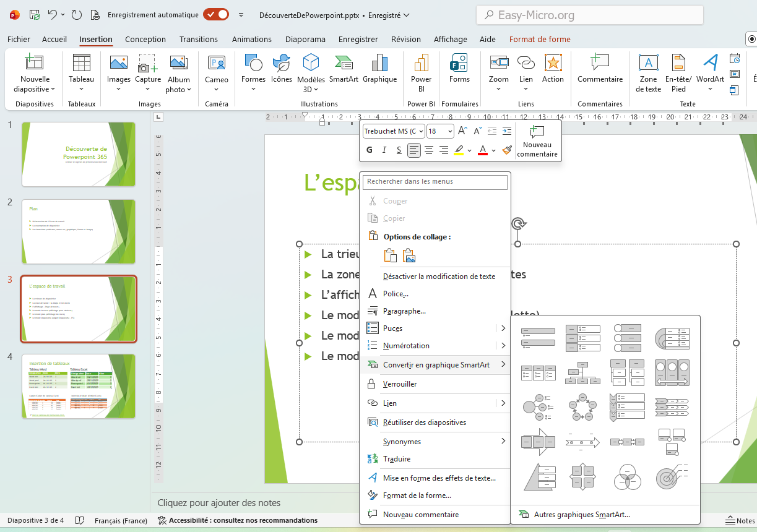
Task: Switch to the Conception tab
Action: coord(145,39)
